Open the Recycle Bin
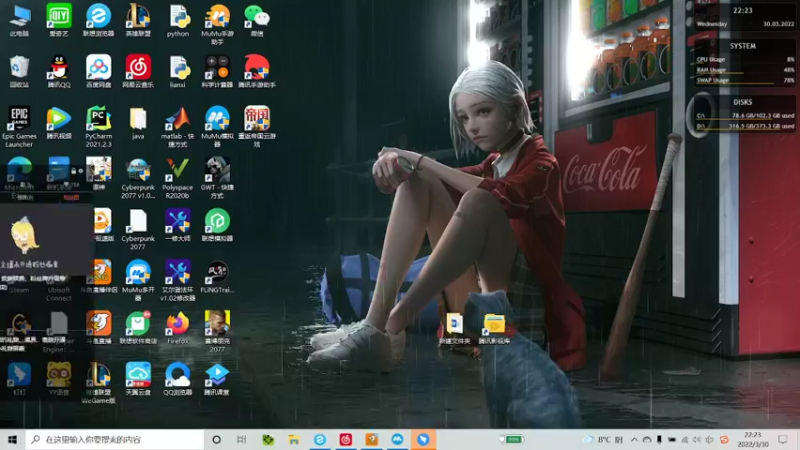800x450 pixels. pyautogui.click(x=19, y=71)
